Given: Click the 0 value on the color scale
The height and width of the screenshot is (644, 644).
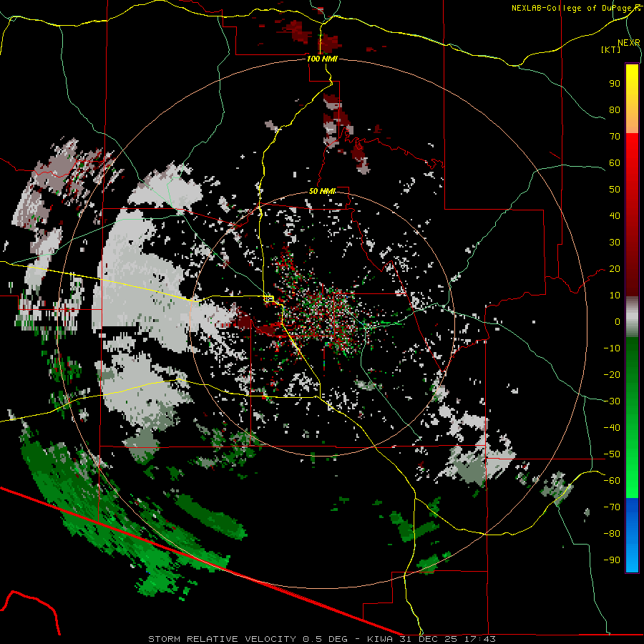Looking at the screenshot, I should [x=618, y=322].
